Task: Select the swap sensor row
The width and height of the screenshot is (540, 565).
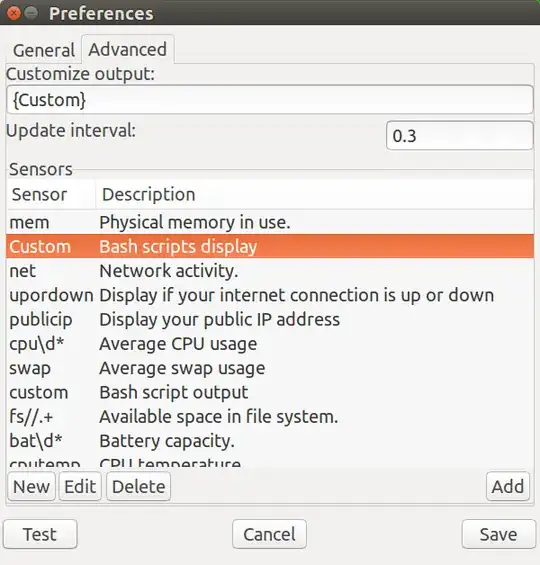Action: coord(270,368)
